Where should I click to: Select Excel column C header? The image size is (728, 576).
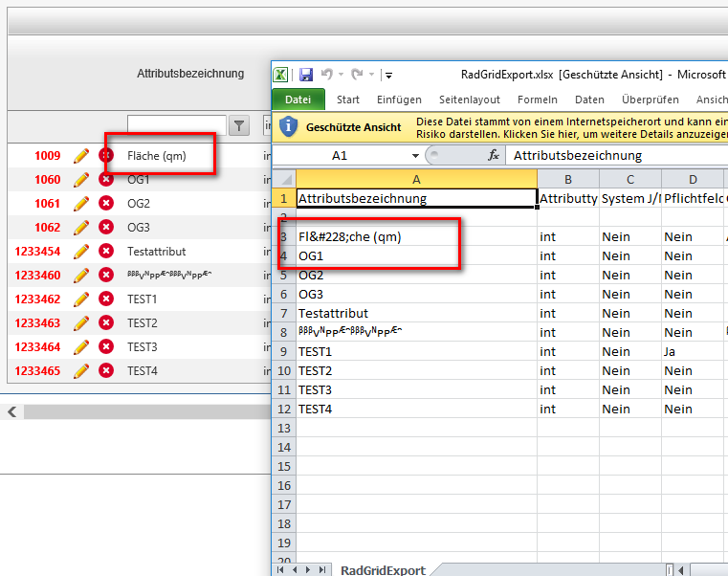(x=630, y=179)
